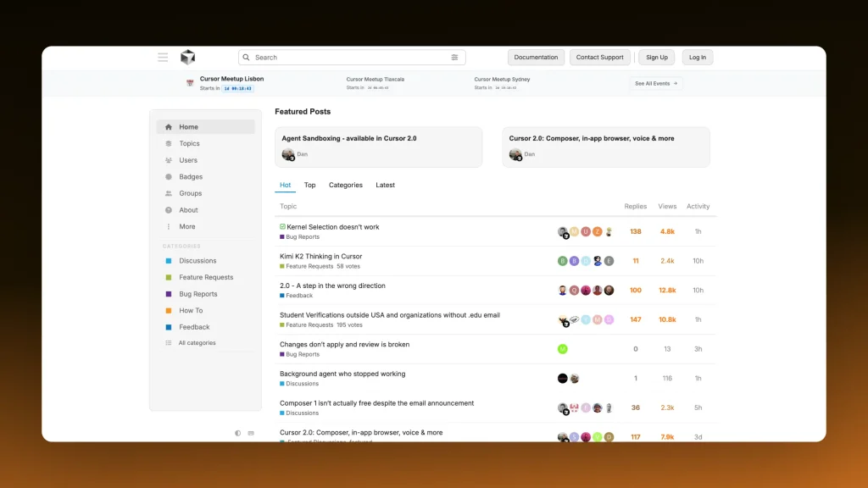Screen dimensions: 868x488
Task: Click into the Search field
Action: pos(352,57)
